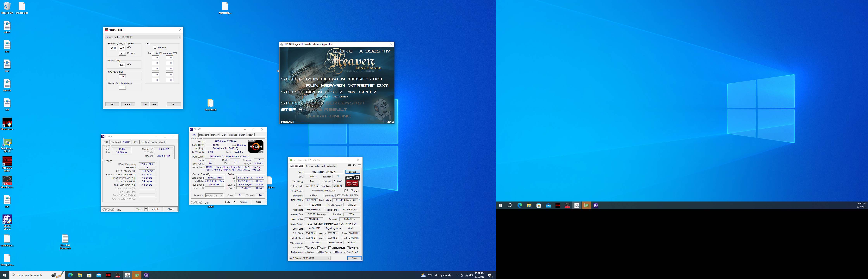Toggle the DirectCompute checkbox in GPU-Z
The width and height of the screenshot is (868, 279).
pyautogui.click(x=330, y=248)
